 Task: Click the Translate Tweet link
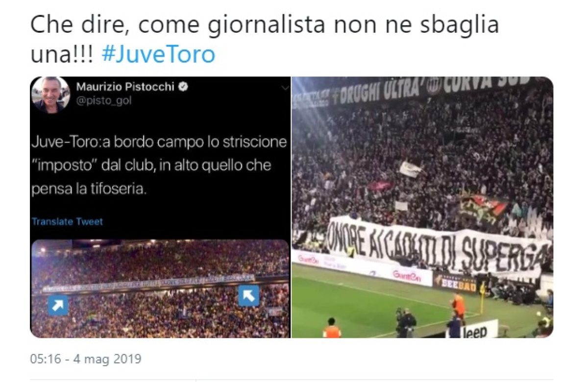(68, 221)
